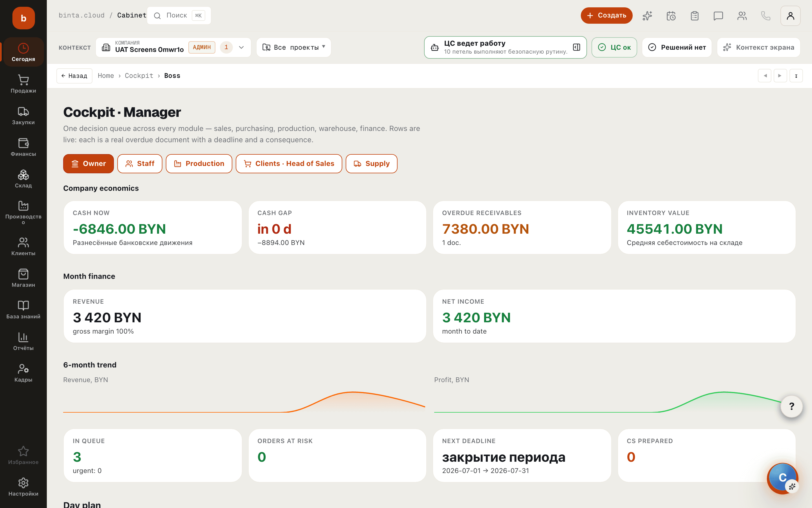This screenshot has width=812, height=508.
Task: Click the next arrow in breadcrumb bar
Action: 780,76
